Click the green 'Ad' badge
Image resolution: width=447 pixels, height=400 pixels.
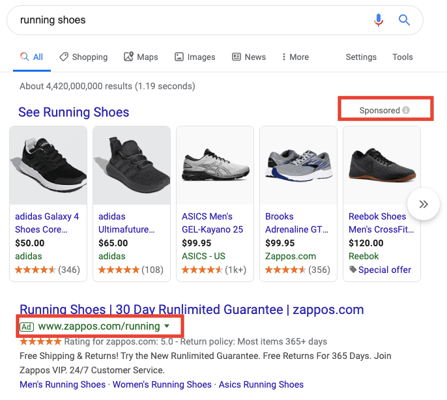pyautogui.click(x=27, y=327)
